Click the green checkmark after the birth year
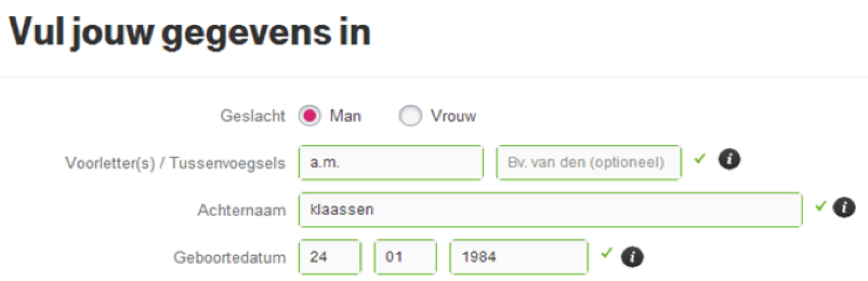The height and width of the screenshot is (281, 868). coord(606,253)
